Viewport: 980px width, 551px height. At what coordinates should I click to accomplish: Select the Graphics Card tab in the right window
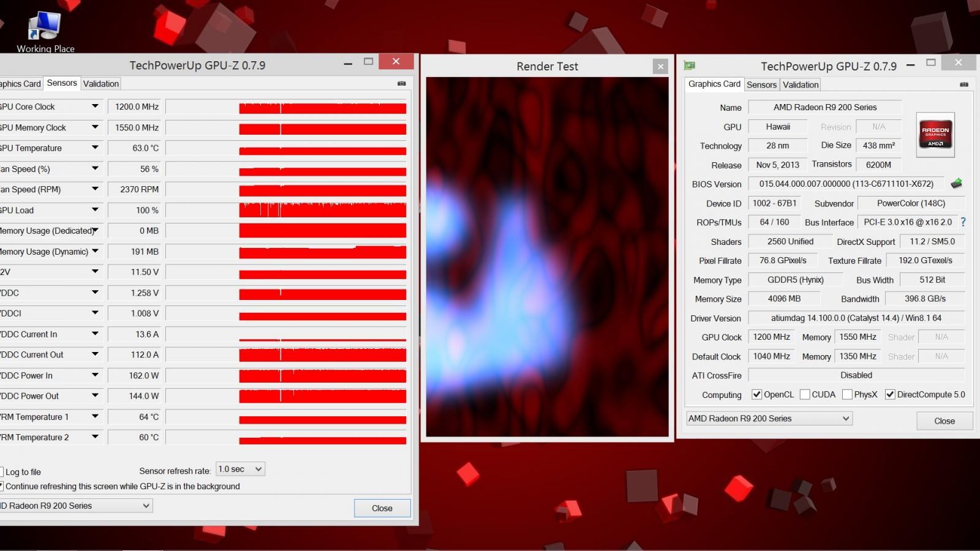pos(714,84)
